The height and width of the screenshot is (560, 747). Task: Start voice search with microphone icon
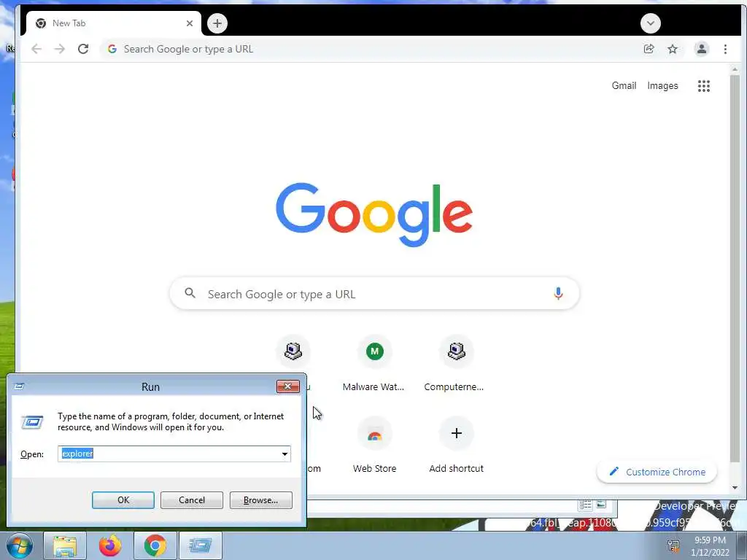click(x=558, y=293)
